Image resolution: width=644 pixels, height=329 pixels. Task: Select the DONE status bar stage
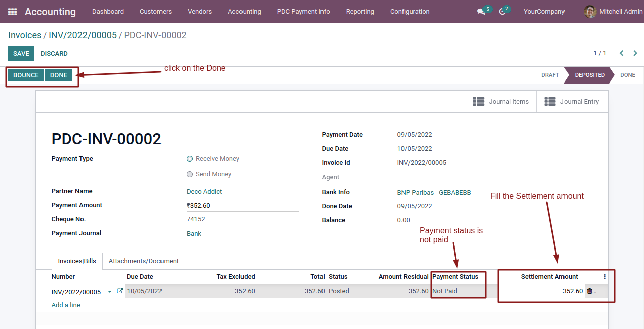click(x=628, y=75)
